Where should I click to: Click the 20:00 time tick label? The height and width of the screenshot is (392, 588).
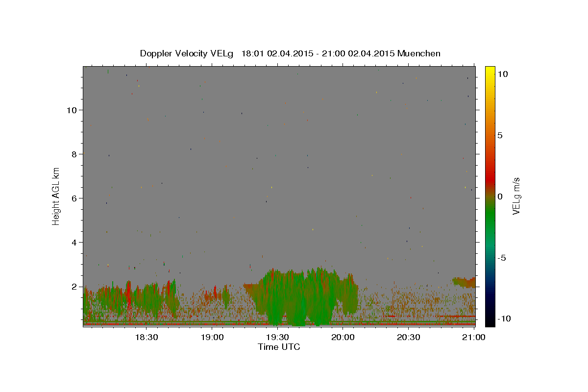(x=343, y=337)
